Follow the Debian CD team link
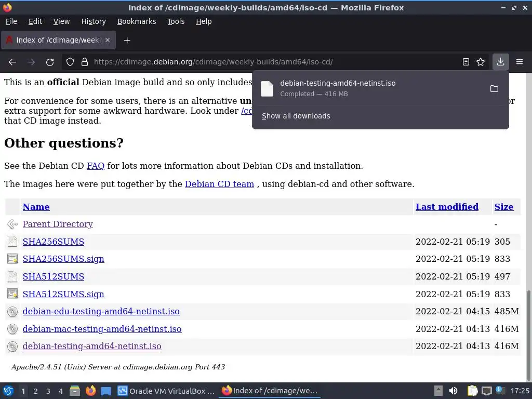Image resolution: width=532 pixels, height=399 pixels. click(x=219, y=184)
